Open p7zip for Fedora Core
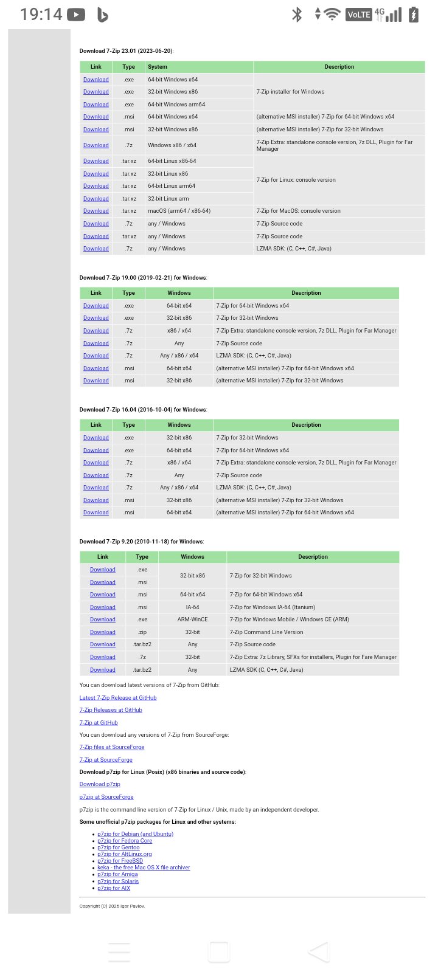This screenshot has width=438, height=980. [x=125, y=841]
